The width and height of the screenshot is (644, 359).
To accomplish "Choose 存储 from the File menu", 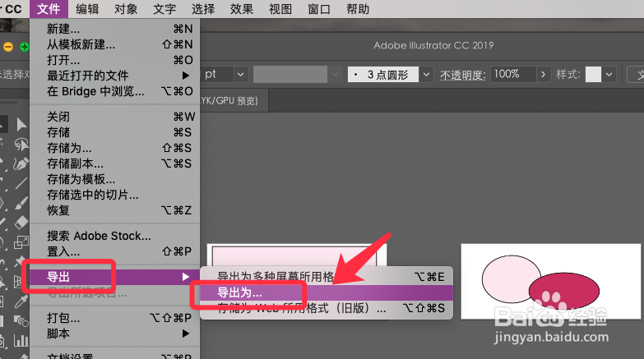I will [114, 132].
